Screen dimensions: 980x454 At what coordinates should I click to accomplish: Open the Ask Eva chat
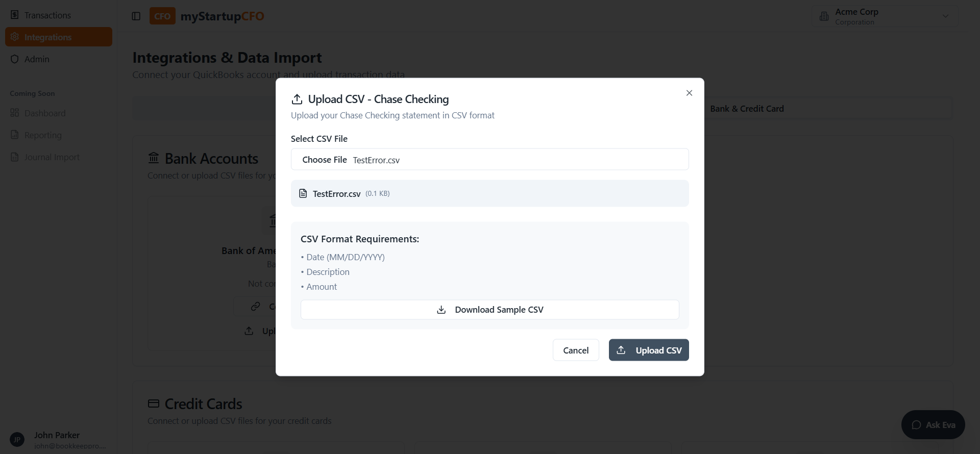click(x=933, y=424)
